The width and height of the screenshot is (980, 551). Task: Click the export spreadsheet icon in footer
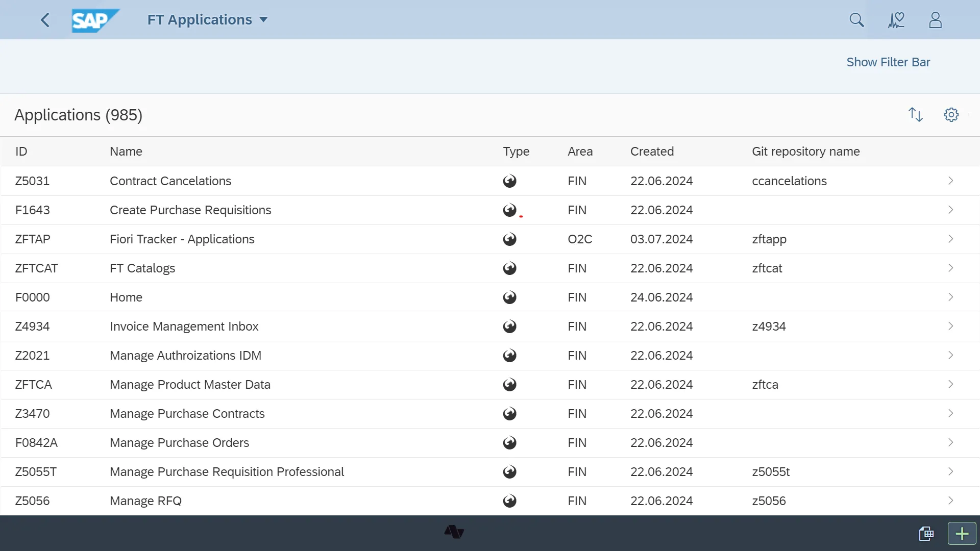point(926,534)
